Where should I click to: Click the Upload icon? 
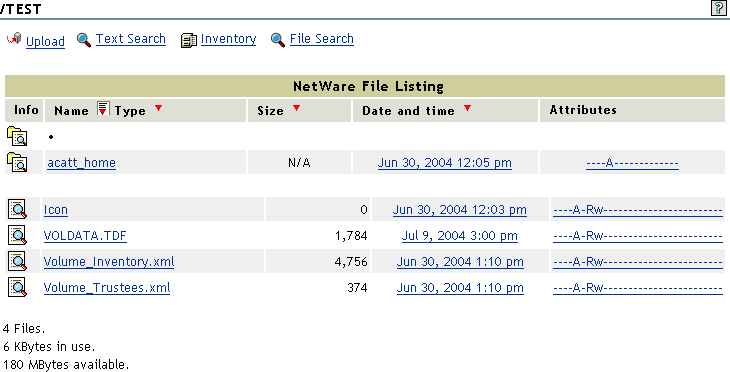click(14, 39)
